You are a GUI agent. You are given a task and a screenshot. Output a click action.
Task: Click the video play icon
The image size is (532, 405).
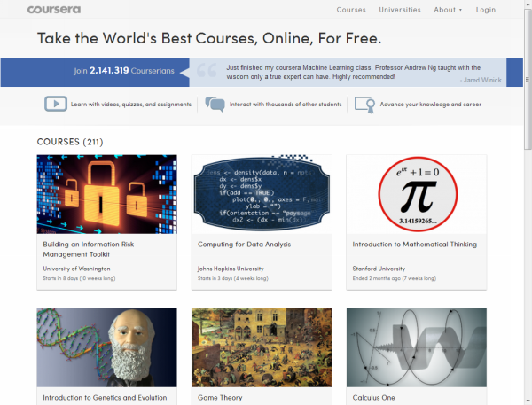tap(56, 104)
